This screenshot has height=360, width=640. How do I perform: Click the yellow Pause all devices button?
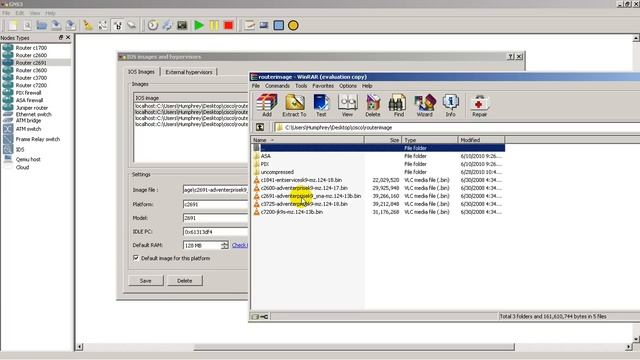(x=214, y=25)
